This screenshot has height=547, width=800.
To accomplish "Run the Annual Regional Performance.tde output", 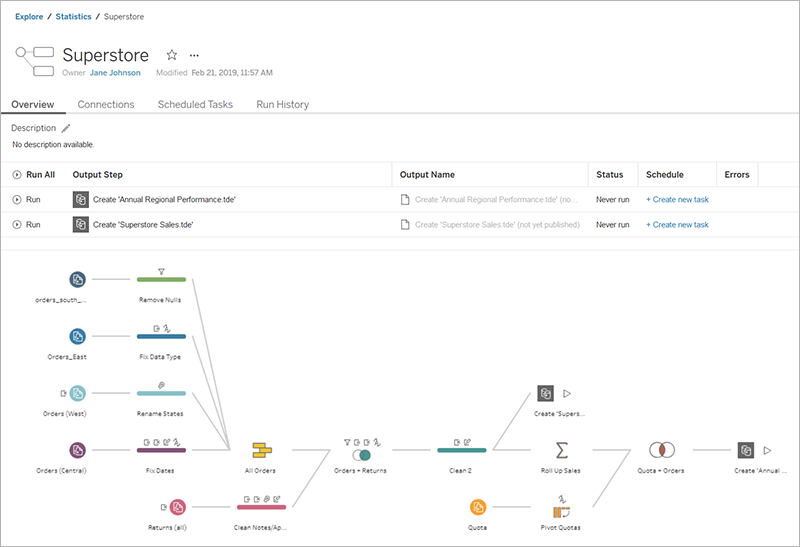I will coord(27,200).
